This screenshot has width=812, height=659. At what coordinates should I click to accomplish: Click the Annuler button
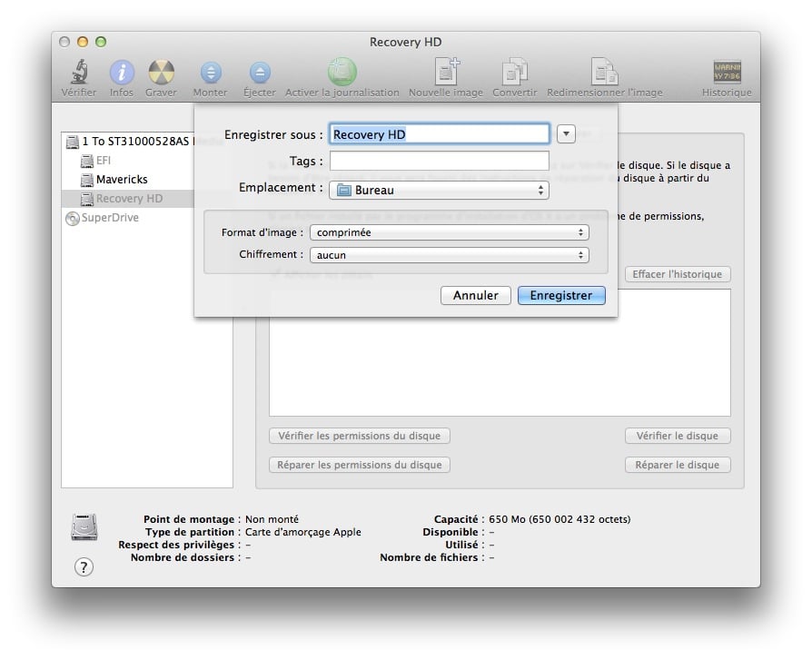tap(475, 295)
